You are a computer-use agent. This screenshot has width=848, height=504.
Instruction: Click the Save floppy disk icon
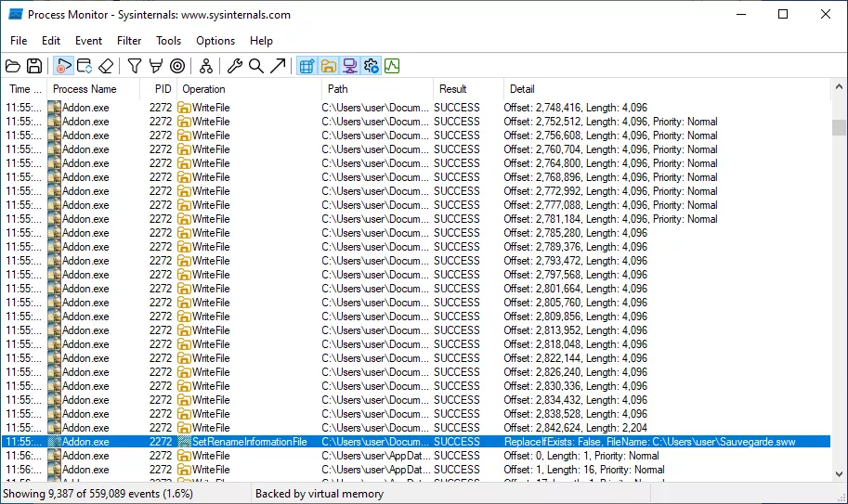pyautogui.click(x=34, y=66)
